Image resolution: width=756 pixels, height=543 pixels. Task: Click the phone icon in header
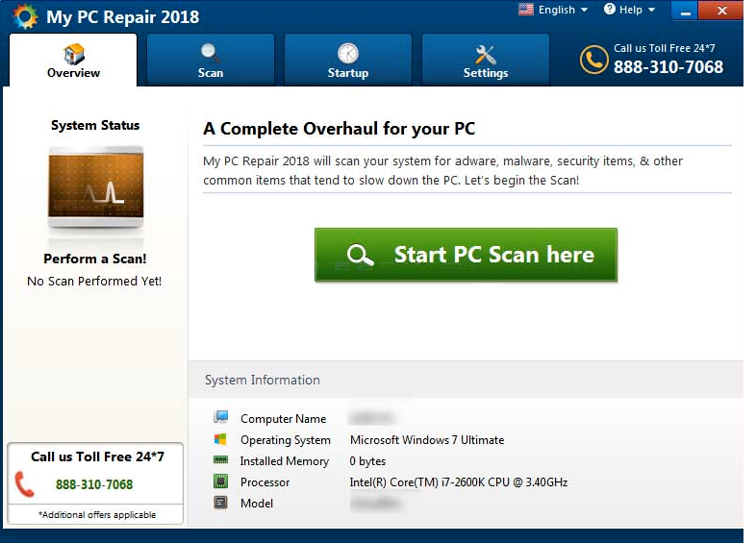pyautogui.click(x=593, y=60)
